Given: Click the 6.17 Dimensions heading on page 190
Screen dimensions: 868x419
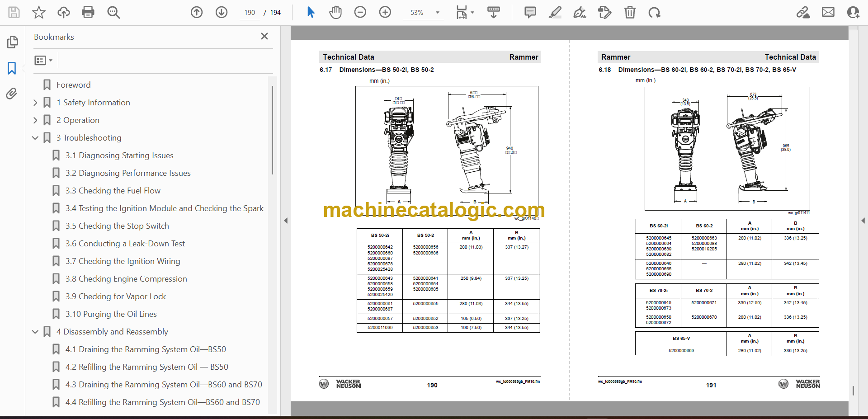Looking at the screenshot, I should [377, 70].
